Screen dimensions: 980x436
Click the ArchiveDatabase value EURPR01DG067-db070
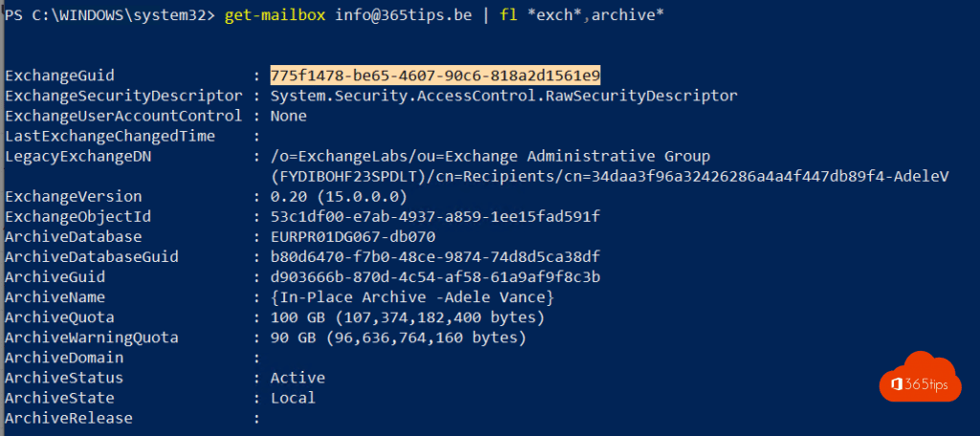point(353,236)
